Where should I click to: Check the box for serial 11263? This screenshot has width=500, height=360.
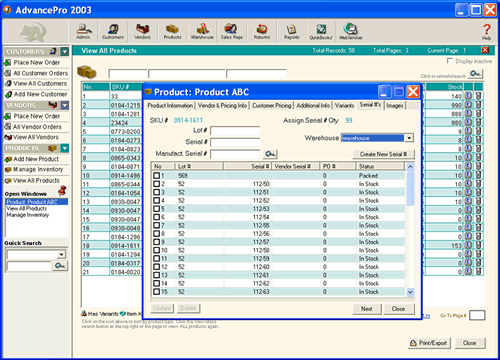(x=156, y=292)
